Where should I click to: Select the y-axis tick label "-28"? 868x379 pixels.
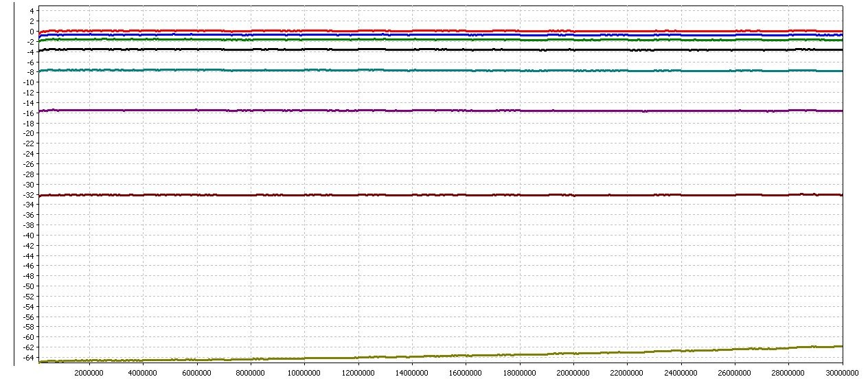pos(28,174)
